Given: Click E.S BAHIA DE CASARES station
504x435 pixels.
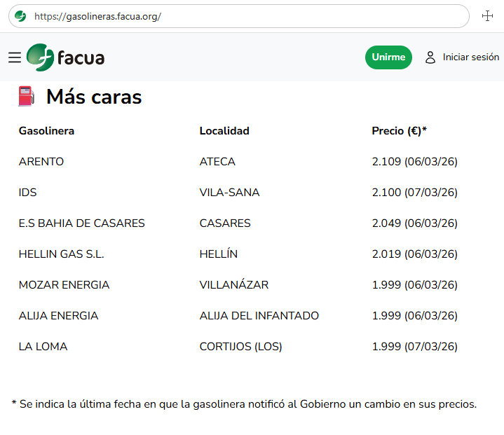Looking at the screenshot, I should (x=81, y=223).
